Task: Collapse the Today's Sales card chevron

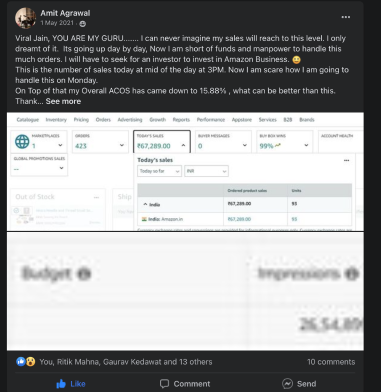Action: (x=183, y=145)
